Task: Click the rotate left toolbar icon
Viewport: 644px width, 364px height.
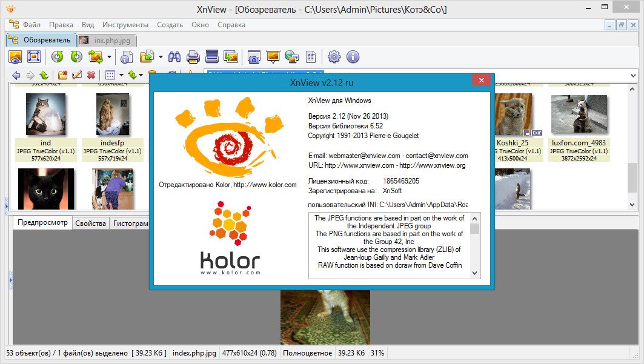Action: coord(57,57)
